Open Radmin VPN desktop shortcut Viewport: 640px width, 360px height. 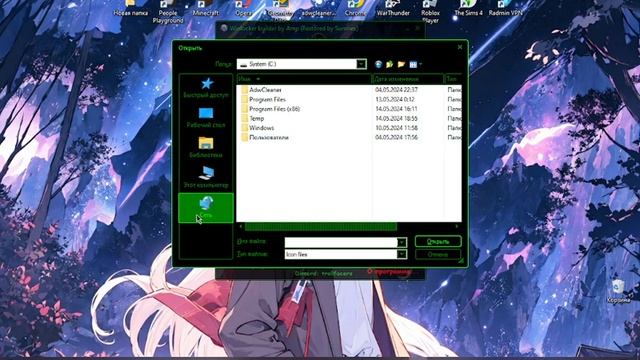[x=505, y=9]
